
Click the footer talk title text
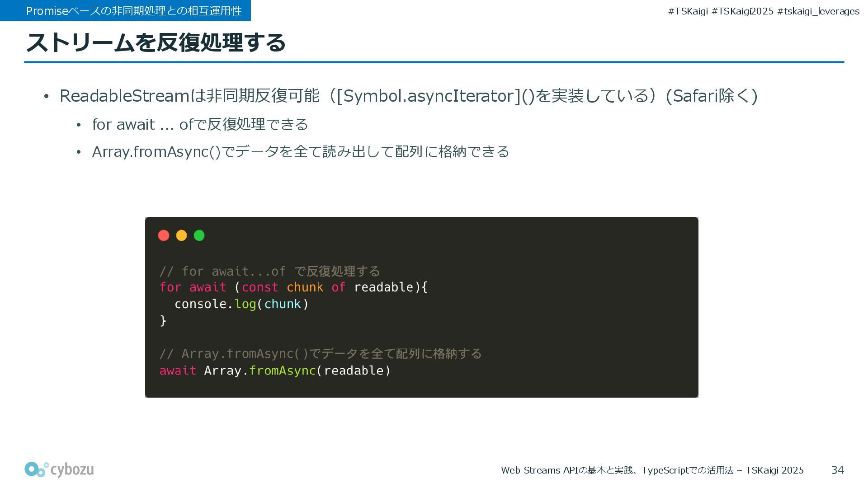tap(652, 470)
